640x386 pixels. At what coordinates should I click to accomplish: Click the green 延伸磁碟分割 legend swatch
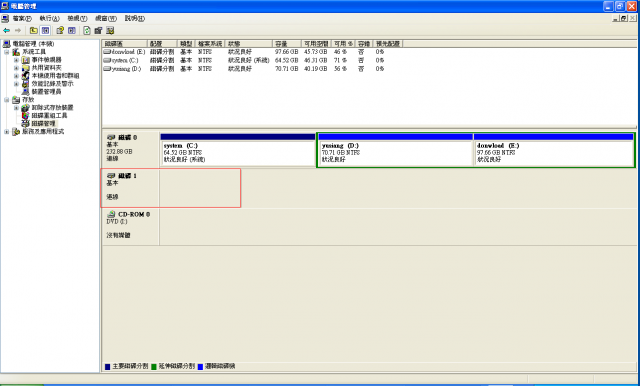pos(154,367)
